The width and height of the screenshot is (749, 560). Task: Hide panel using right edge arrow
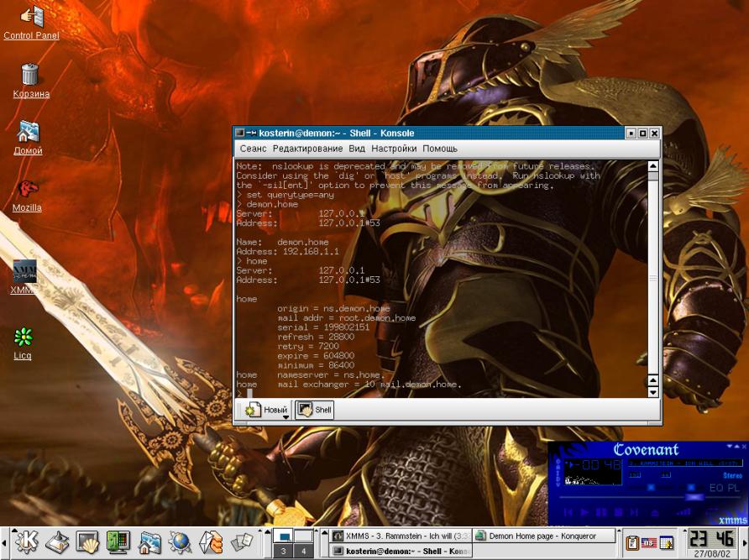[746, 543]
